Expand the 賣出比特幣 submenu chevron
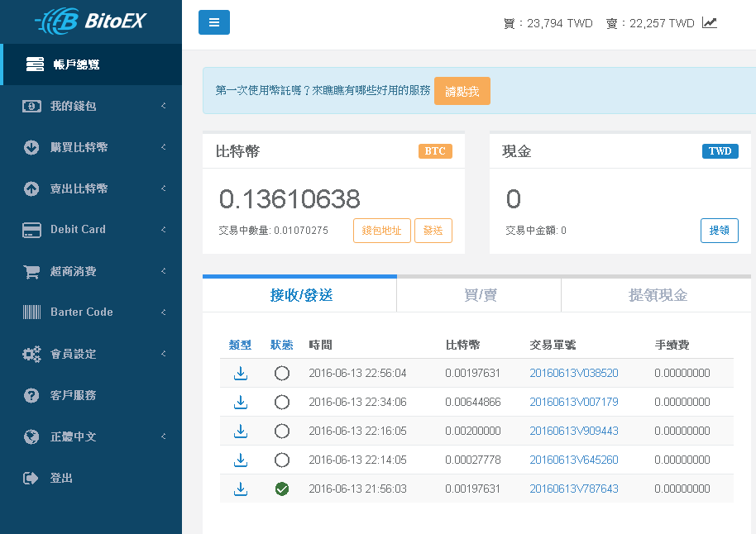The width and height of the screenshot is (756, 534). coord(164,188)
